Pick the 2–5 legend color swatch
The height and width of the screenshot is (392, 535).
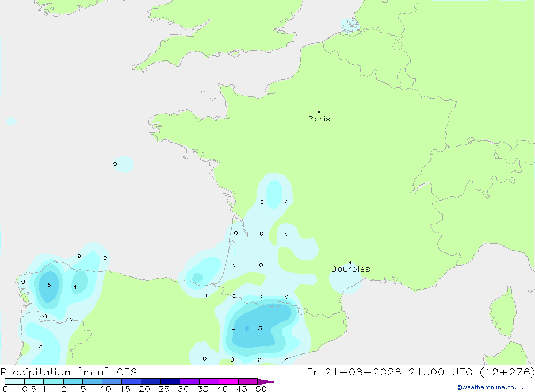[x=73, y=381]
